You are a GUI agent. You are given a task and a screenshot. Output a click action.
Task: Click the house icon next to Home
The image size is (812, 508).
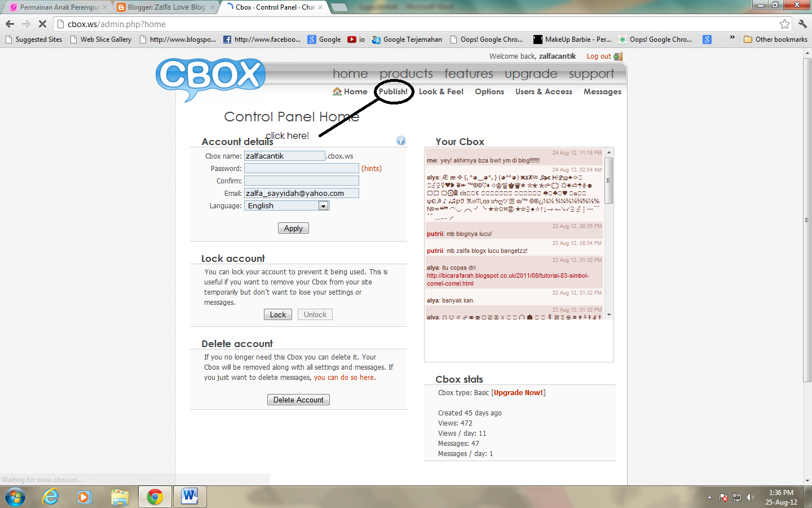(x=336, y=91)
